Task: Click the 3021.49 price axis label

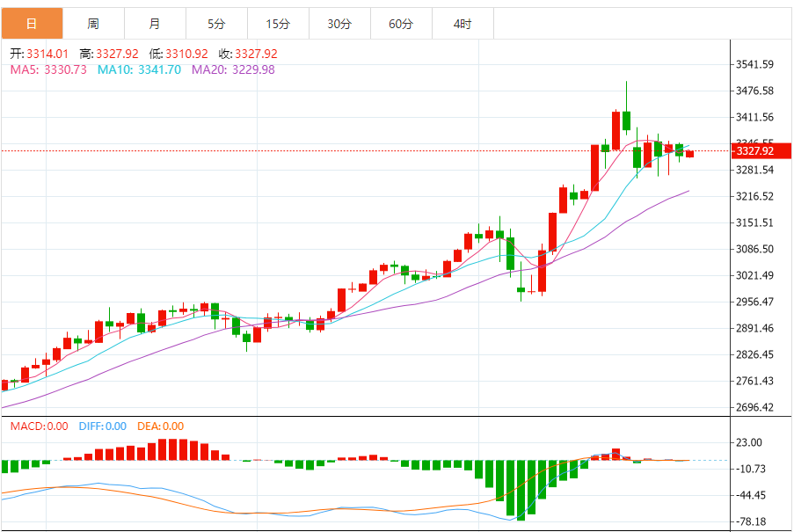Action: [754, 275]
